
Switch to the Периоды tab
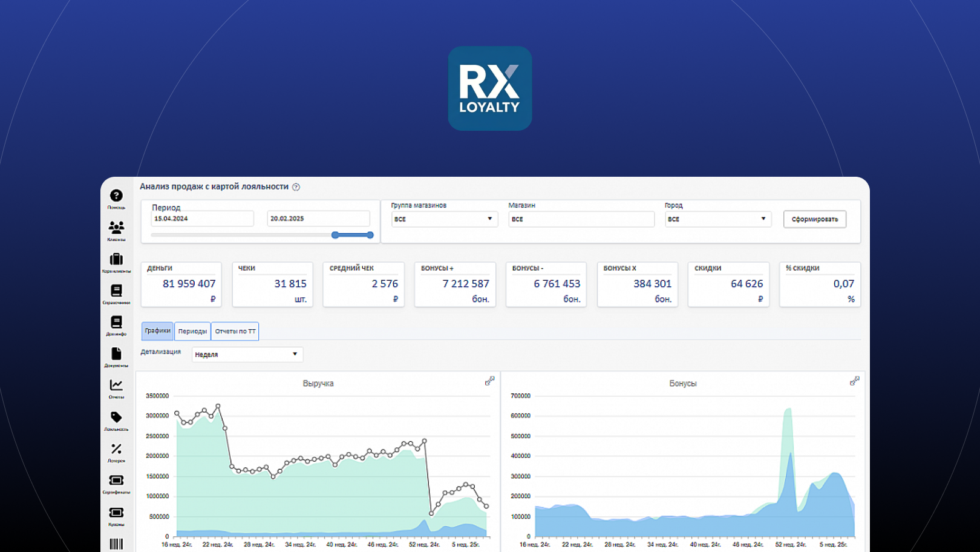pyautogui.click(x=192, y=331)
